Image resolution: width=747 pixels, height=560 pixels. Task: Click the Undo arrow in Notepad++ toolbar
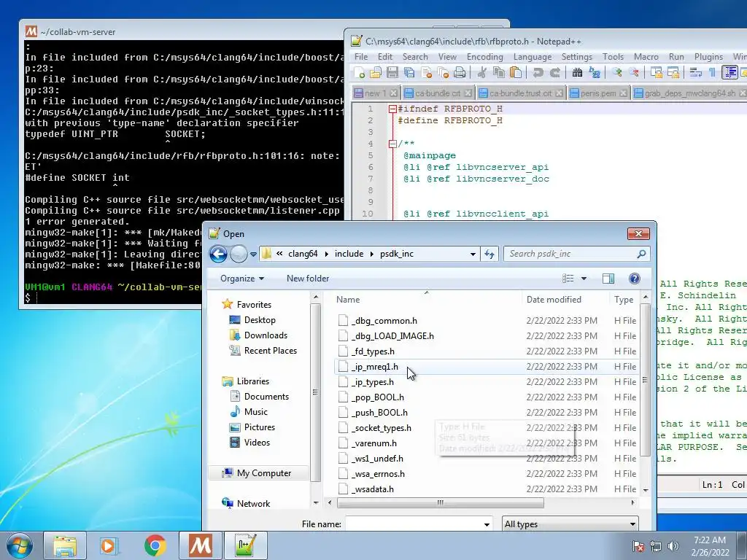pyautogui.click(x=538, y=72)
